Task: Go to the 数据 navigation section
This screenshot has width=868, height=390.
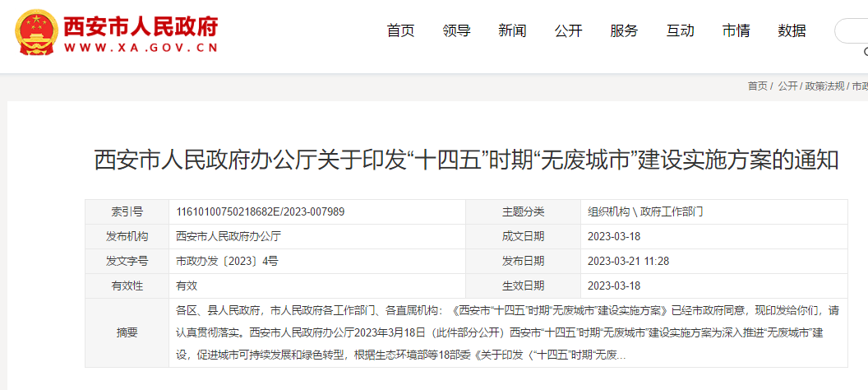Action: click(792, 31)
